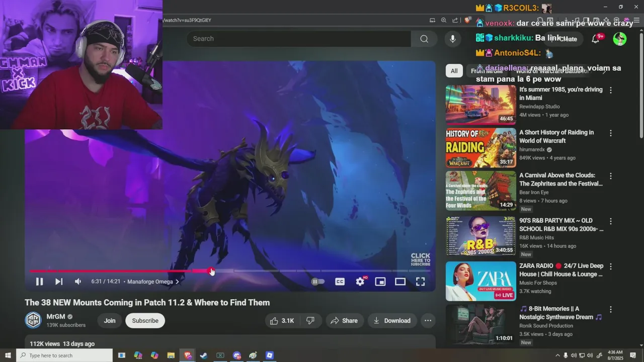Open the Windows notification center
Image resolution: width=644 pixels, height=362 pixels.
pyautogui.click(x=633, y=355)
